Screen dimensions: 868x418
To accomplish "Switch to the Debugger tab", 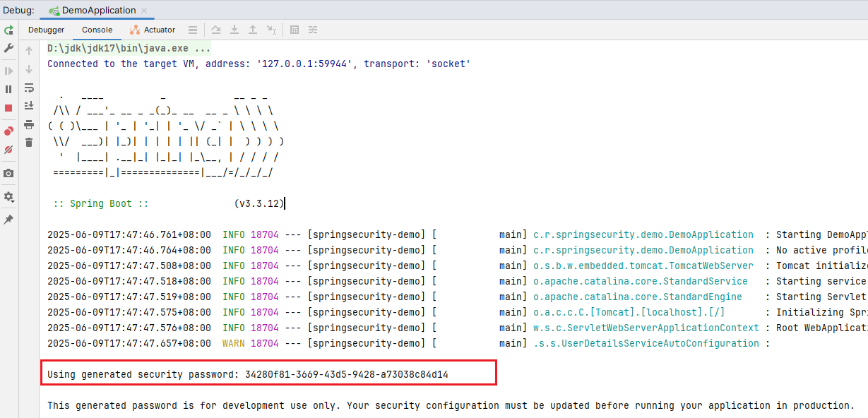I will coord(46,30).
